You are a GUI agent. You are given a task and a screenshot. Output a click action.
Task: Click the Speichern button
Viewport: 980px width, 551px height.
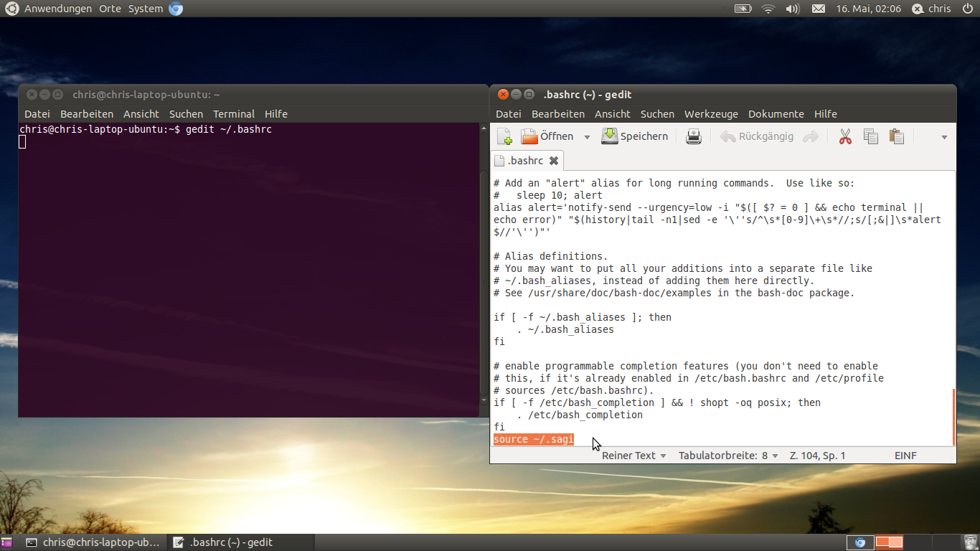(x=635, y=136)
